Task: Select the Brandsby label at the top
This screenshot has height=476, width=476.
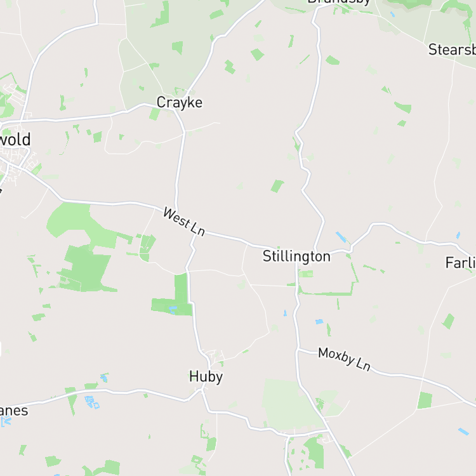Action: 339,3
